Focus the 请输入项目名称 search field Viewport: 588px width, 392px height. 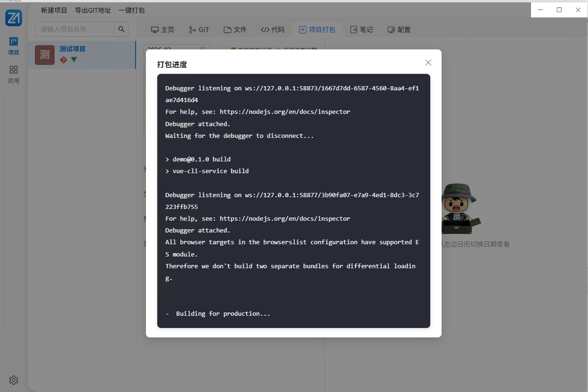click(x=74, y=29)
